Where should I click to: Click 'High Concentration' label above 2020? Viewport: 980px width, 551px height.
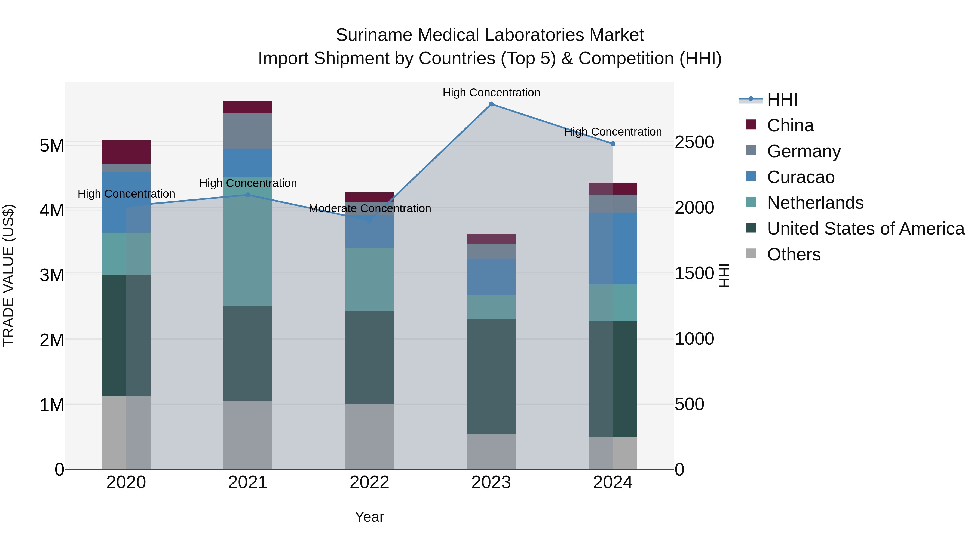pyautogui.click(x=126, y=193)
